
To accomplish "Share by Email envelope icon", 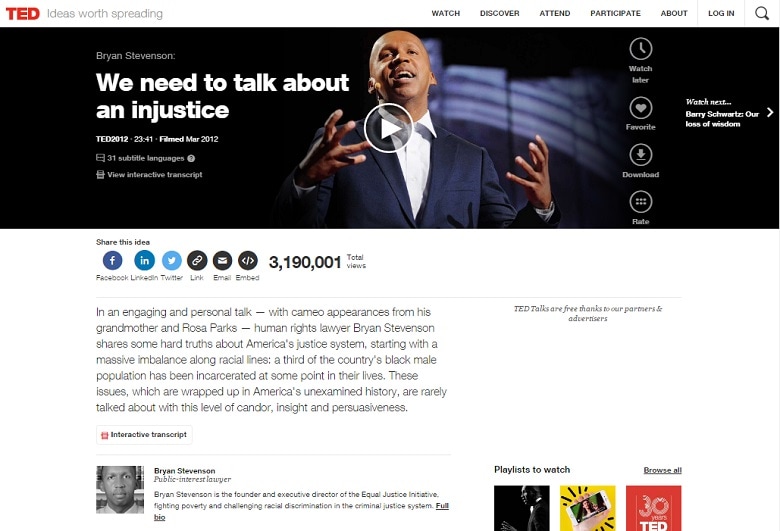I will point(222,260).
